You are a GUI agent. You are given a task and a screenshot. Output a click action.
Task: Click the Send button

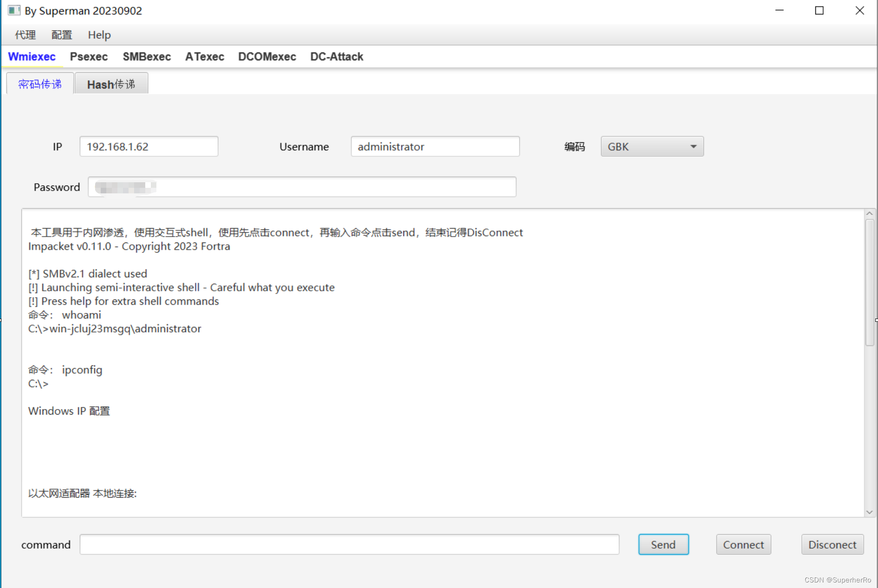click(x=663, y=544)
